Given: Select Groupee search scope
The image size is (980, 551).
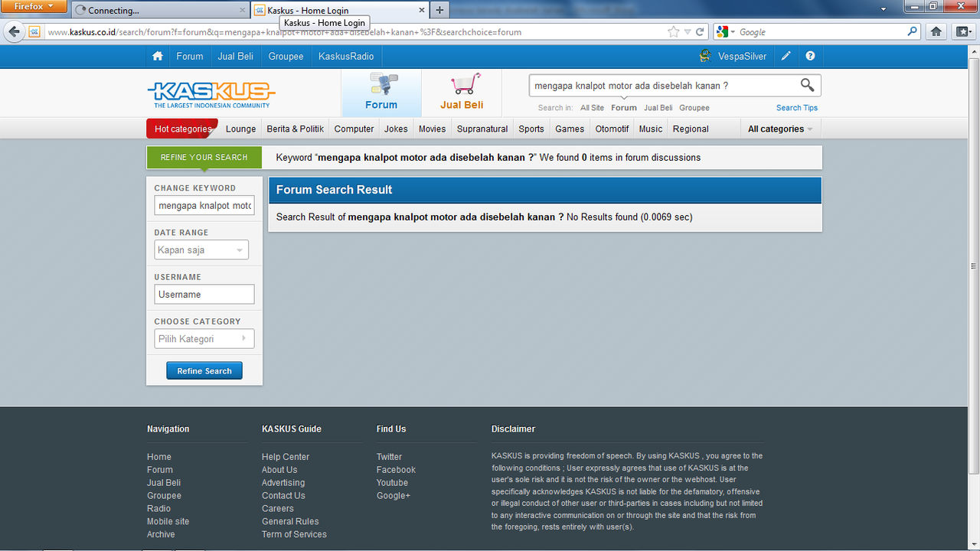Looking at the screenshot, I should [694, 108].
